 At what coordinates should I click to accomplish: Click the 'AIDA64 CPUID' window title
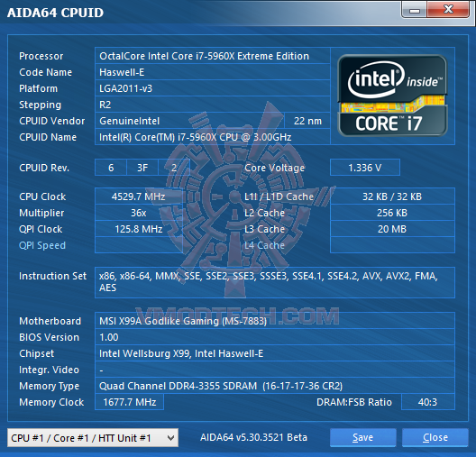pos(55,13)
